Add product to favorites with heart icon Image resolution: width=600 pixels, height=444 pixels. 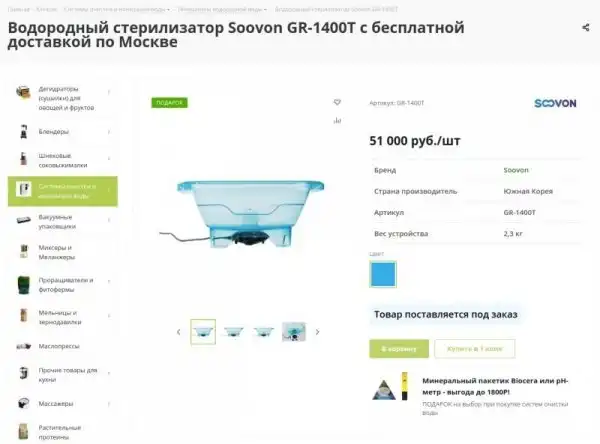point(337,102)
